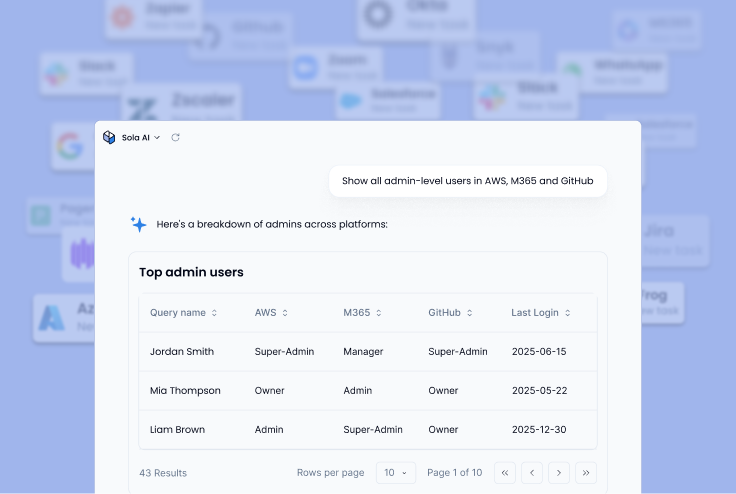736x494 pixels.
Task: Click the admin-level users query message bubble
Action: coord(468,181)
